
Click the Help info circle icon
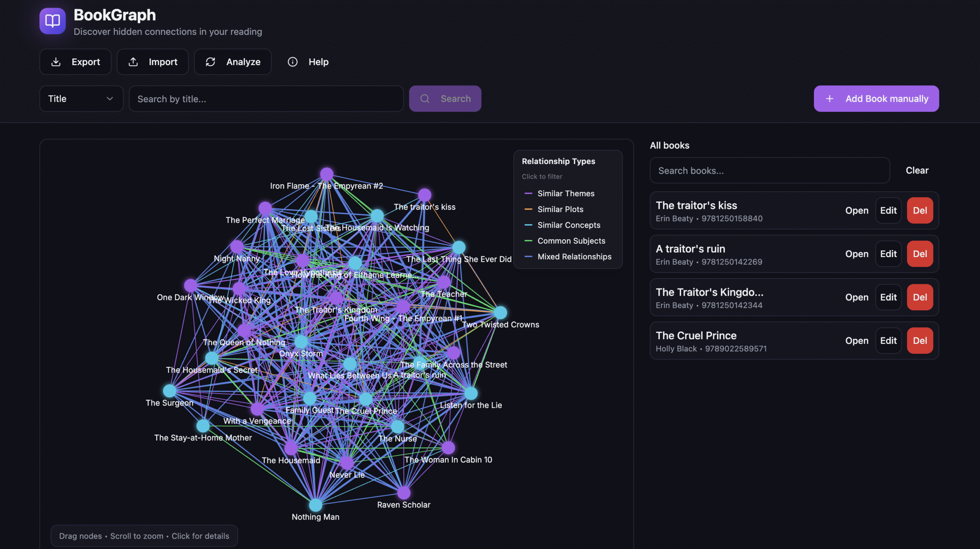[x=292, y=62]
